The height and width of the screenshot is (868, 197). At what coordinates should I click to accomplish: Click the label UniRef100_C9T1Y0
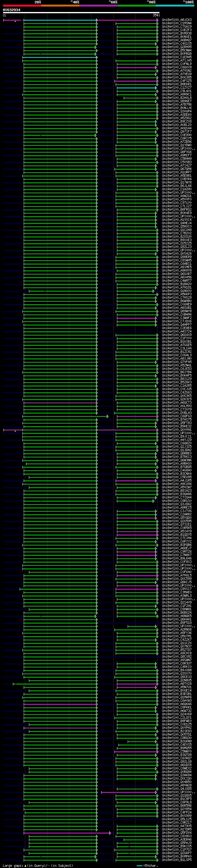177,203
